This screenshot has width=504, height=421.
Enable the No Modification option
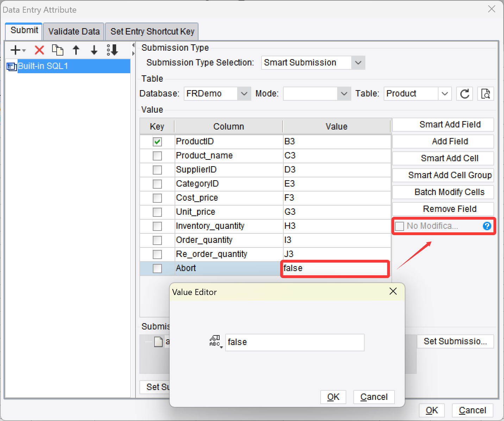399,226
